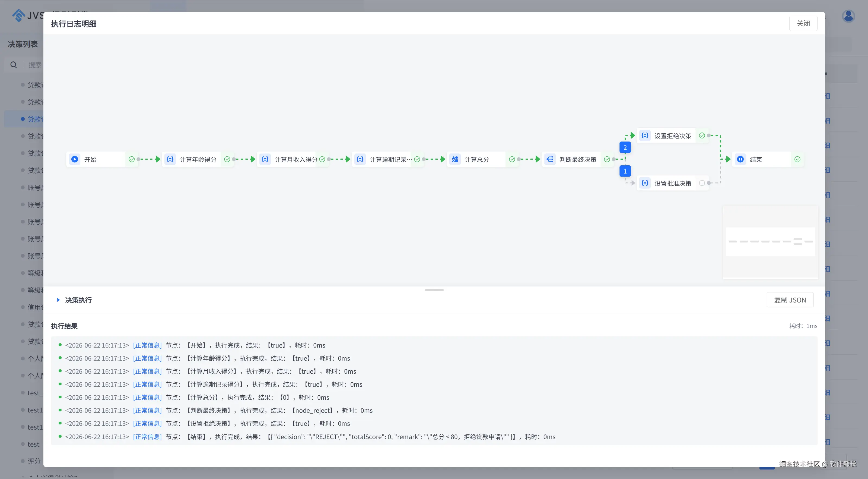The height and width of the screenshot is (479, 868).
Task: Click the success checkmark on 结束 node
Action: click(797, 159)
